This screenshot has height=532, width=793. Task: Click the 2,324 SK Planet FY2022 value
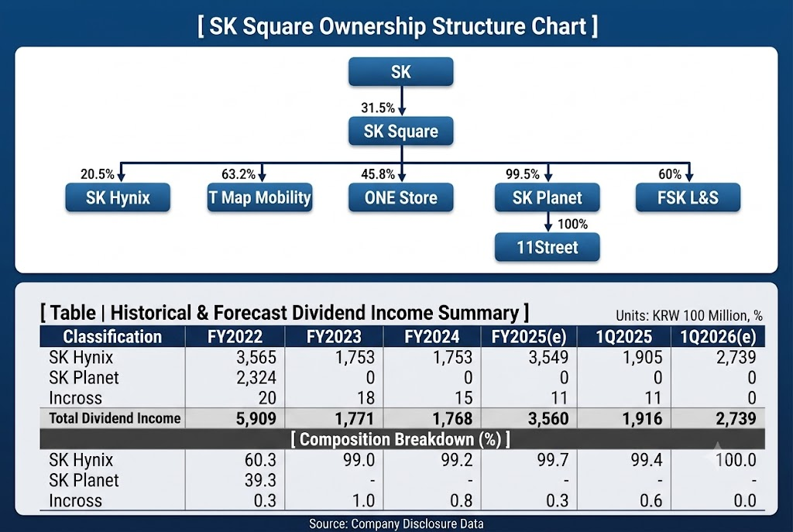[x=256, y=378]
